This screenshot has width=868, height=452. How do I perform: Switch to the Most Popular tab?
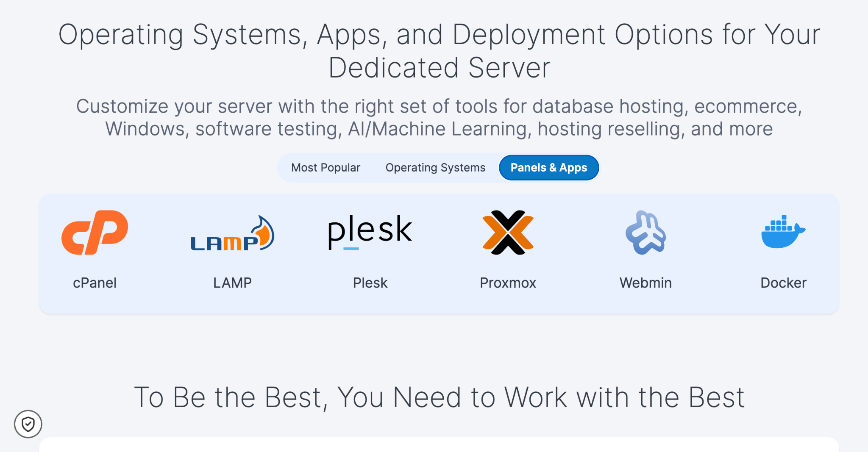point(325,168)
